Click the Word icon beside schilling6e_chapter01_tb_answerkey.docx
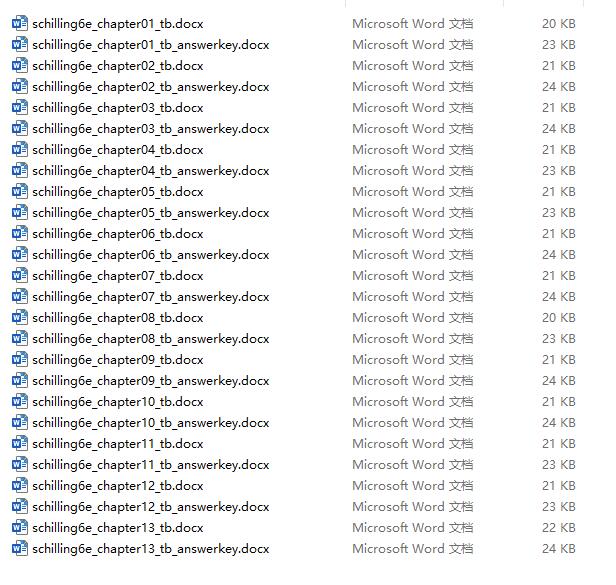This screenshot has height=585, width=616. point(20,44)
